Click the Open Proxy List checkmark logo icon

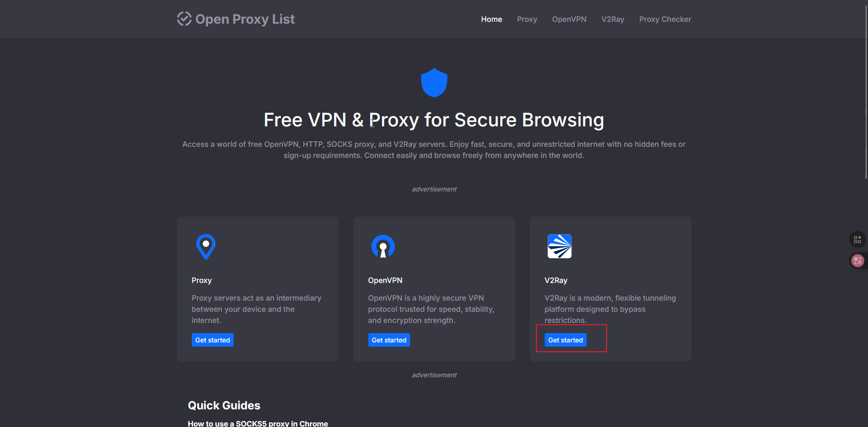(184, 19)
